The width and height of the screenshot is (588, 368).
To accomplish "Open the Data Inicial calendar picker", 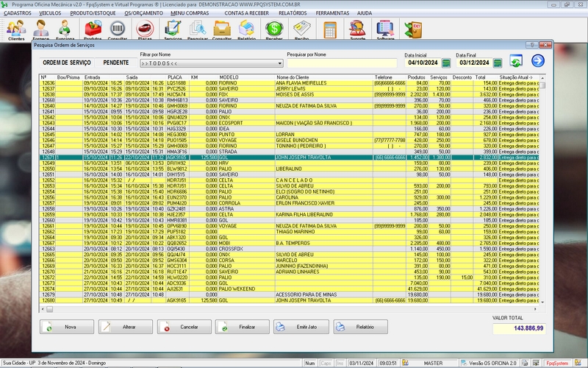I will tap(445, 63).
